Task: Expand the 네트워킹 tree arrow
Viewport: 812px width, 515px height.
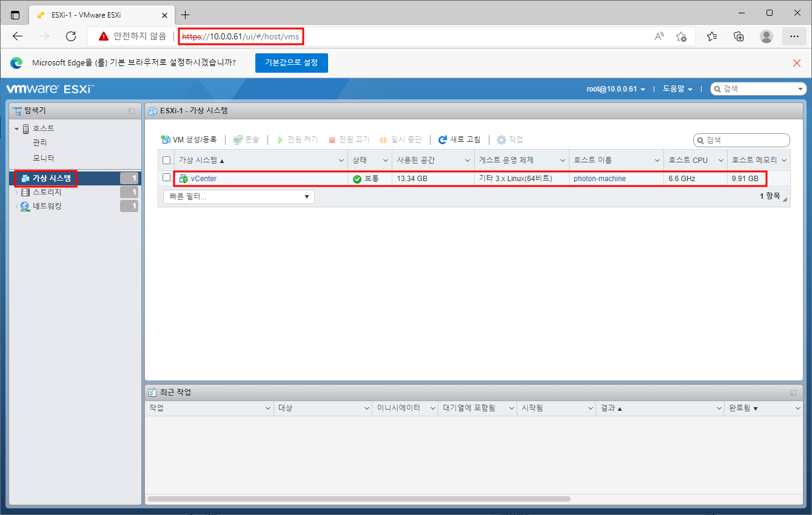Action: click(x=17, y=206)
